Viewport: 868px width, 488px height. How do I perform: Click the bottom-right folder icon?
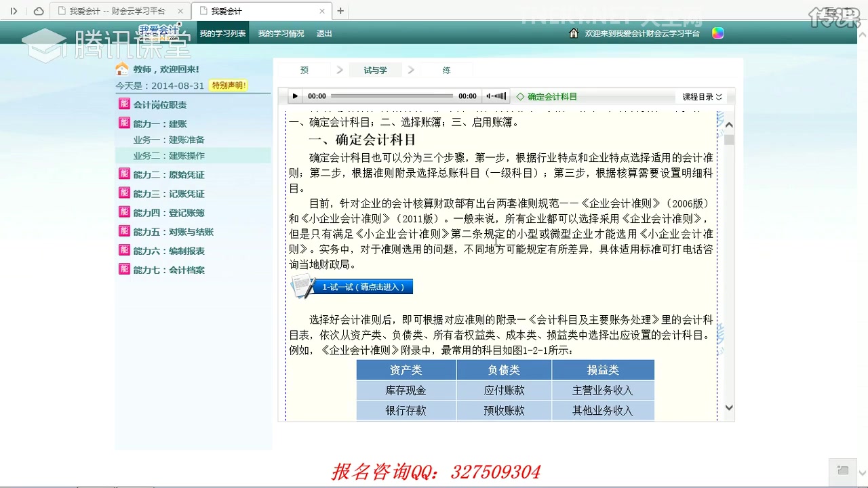843,470
